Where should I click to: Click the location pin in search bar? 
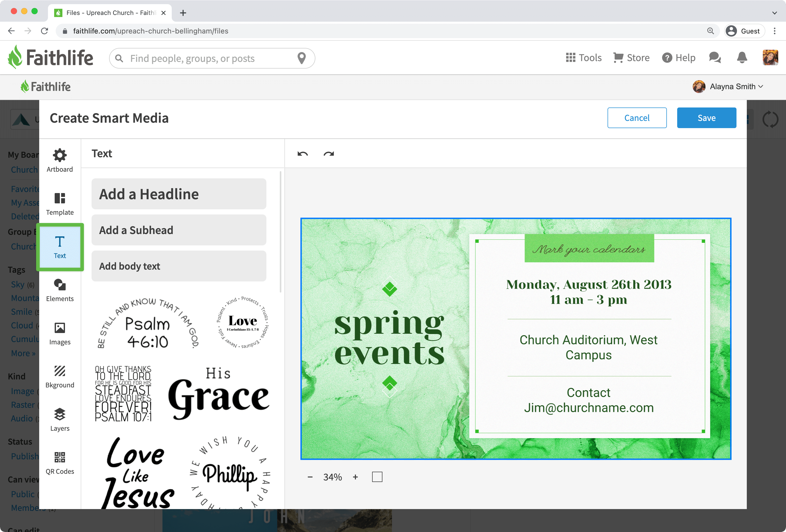(301, 58)
